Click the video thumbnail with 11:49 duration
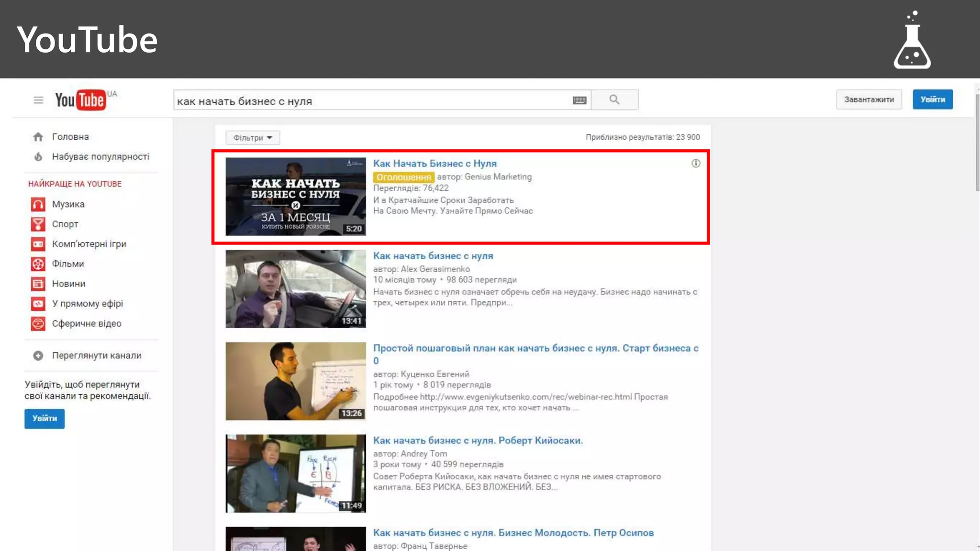This screenshot has width=980, height=551. [296, 474]
